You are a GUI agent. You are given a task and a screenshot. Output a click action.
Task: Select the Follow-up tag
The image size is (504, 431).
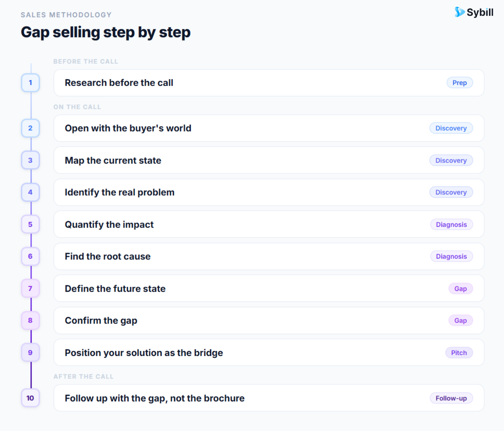[451, 398]
